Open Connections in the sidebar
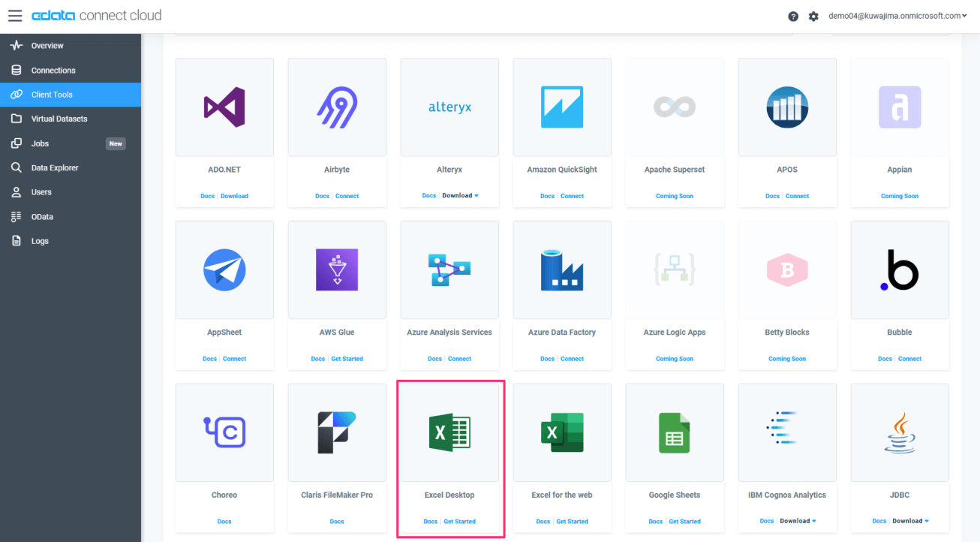This screenshot has width=980, height=542. [71, 71]
